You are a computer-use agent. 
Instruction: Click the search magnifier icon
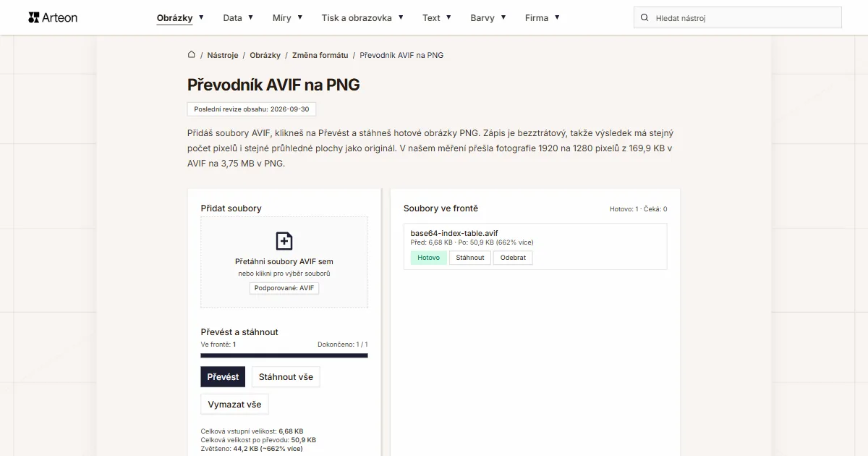tap(645, 18)
